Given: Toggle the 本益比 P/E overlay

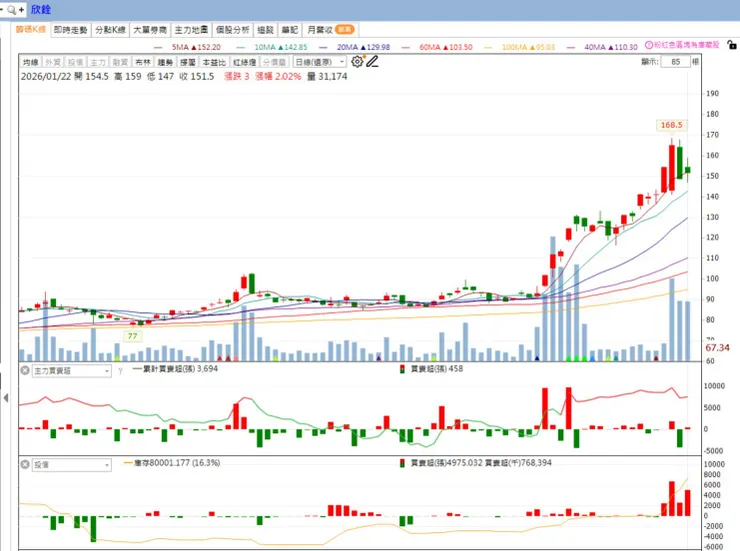Looking at the screenshot, I should click(214, 62).
